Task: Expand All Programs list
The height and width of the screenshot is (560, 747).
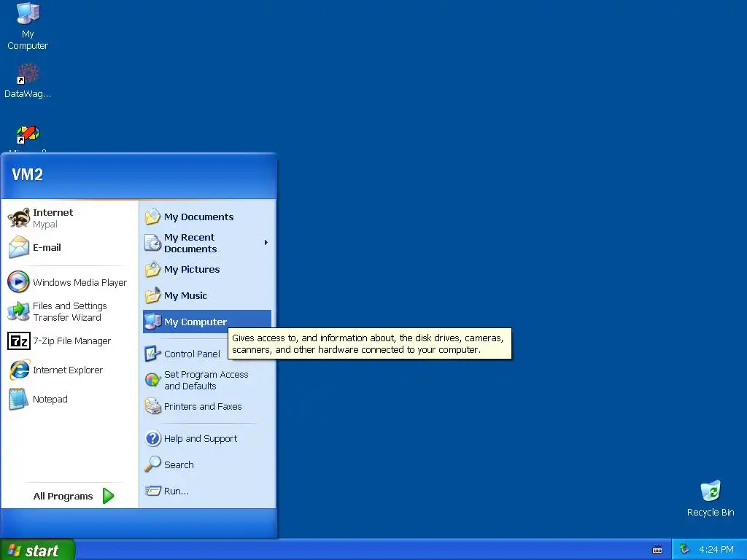Action: [74, 496]
